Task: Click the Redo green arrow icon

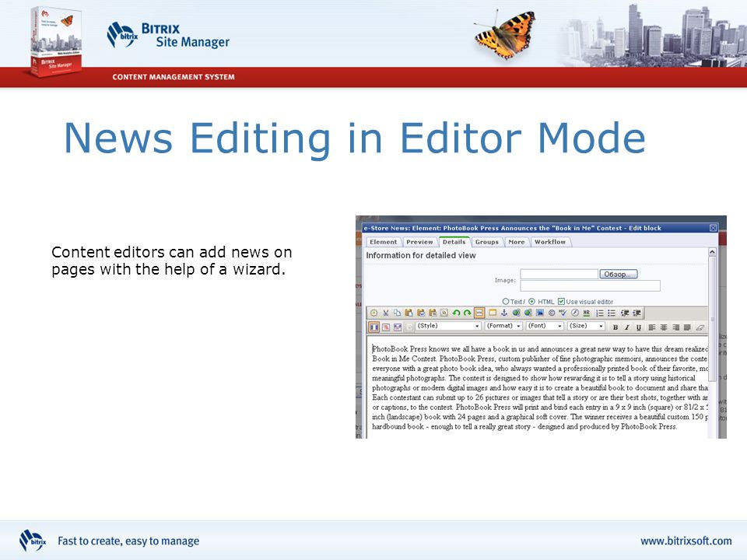Action: pos(468,313)
